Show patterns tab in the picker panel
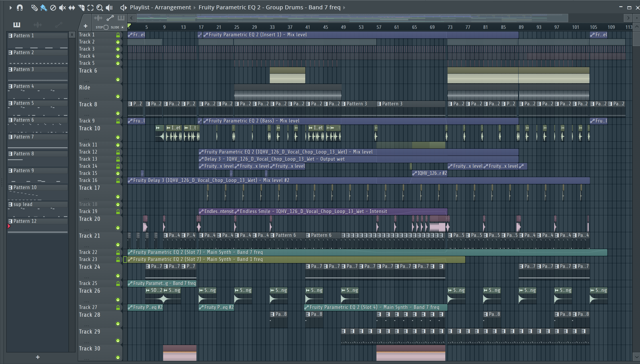640x364 pixels. [17, 24]
